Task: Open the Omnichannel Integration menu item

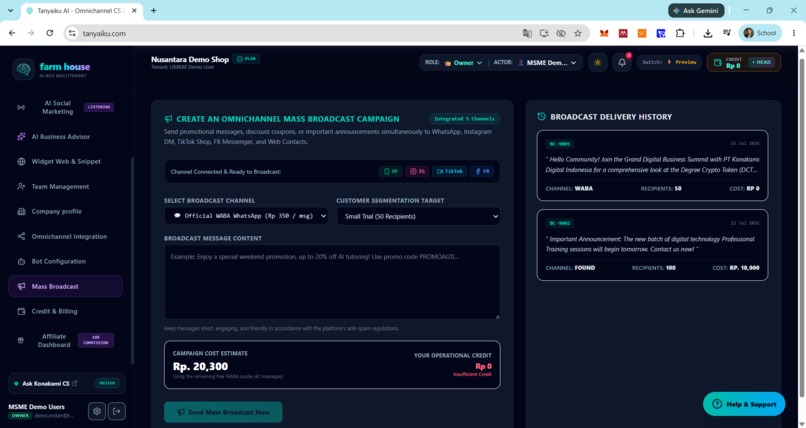Action: (65, 236)
